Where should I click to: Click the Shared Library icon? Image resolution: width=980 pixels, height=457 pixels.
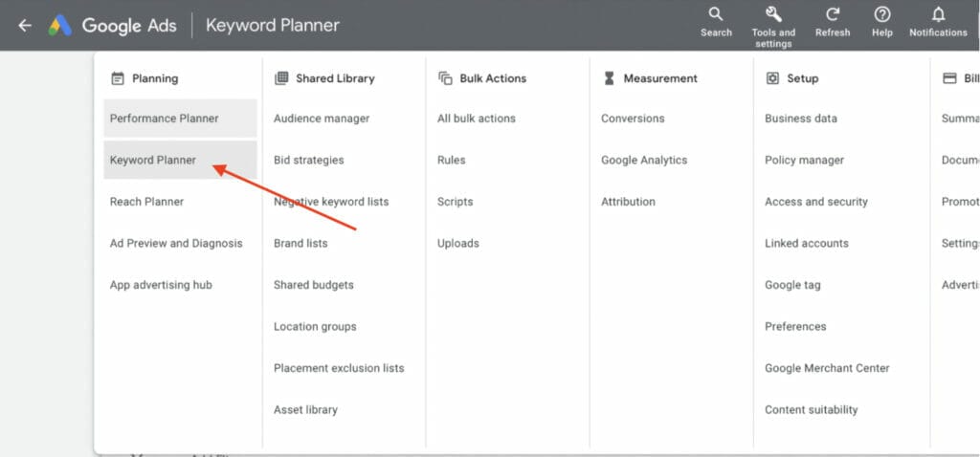[x=281, y=78]
